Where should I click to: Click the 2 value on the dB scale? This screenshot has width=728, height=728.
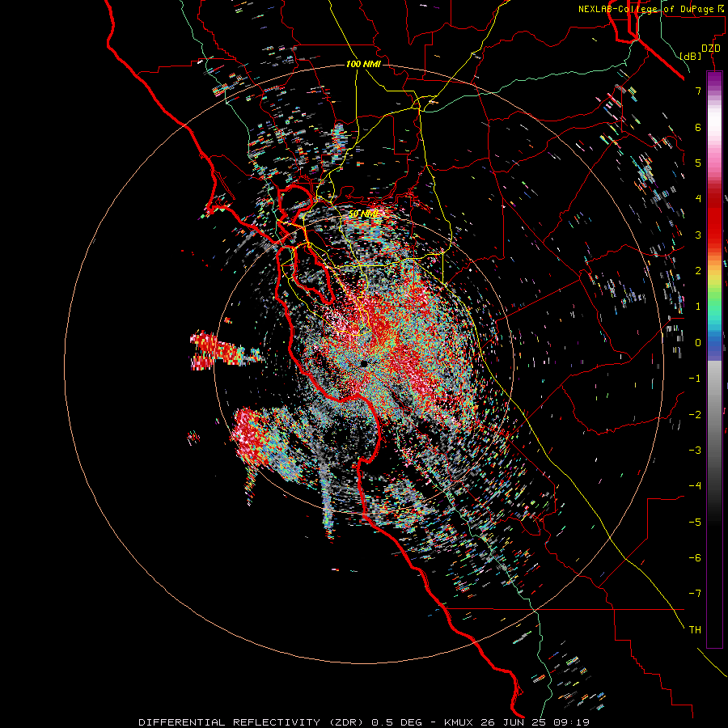tap(698, 271)
